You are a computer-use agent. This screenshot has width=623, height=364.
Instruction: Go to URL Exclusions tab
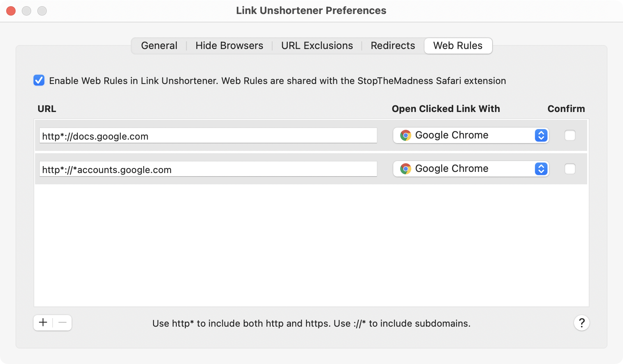317,46
